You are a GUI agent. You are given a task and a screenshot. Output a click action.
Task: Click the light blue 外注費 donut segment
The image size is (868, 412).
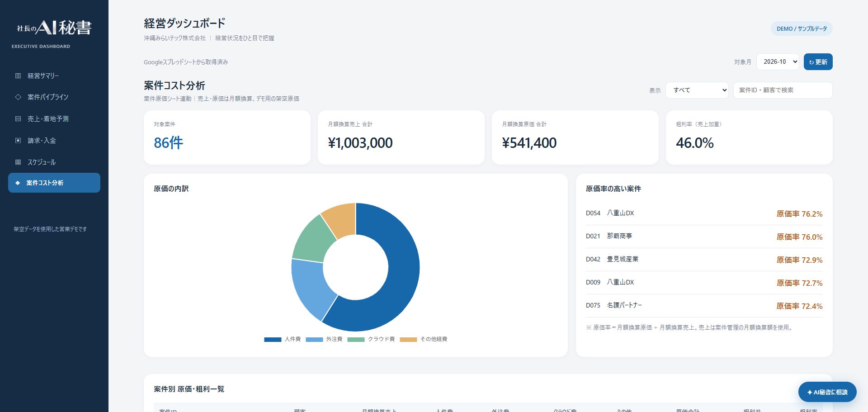(x=312, y=287)
